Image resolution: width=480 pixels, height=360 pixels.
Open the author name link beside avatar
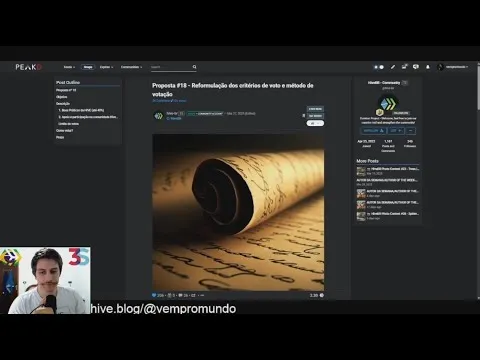[172, 113]
